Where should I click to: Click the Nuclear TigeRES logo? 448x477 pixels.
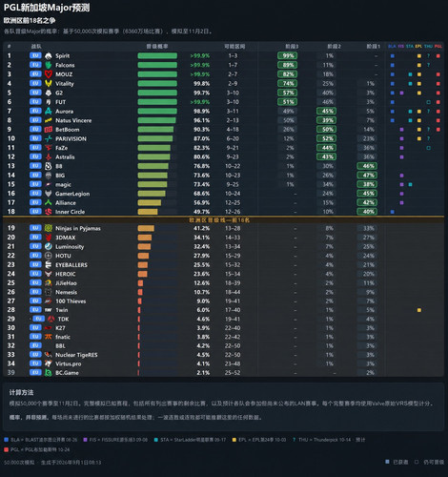(49, 355)
